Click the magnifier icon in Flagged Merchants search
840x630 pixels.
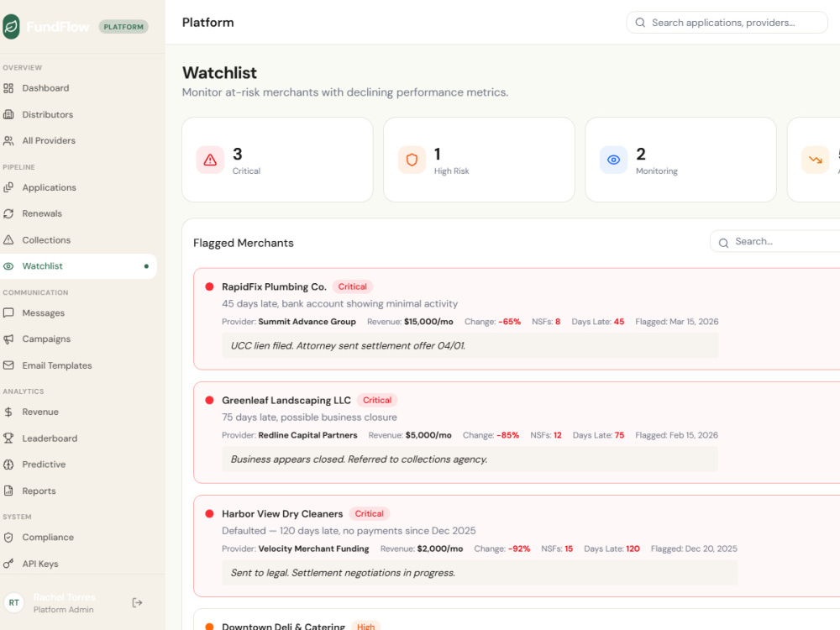point(723,243)
